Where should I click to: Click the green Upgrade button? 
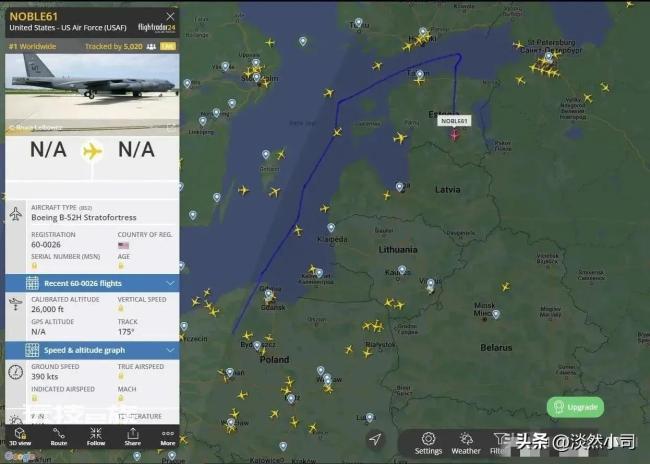click(x=575, y=407)
